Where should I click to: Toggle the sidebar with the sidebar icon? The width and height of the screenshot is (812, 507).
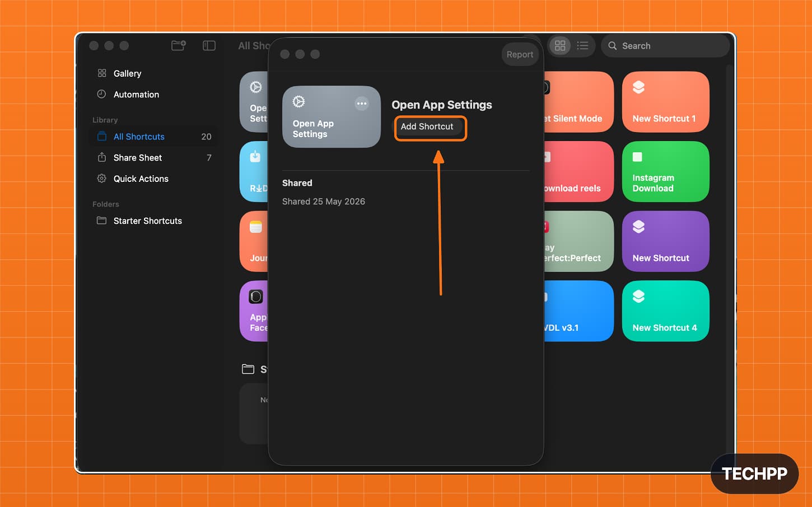point(209,45)
